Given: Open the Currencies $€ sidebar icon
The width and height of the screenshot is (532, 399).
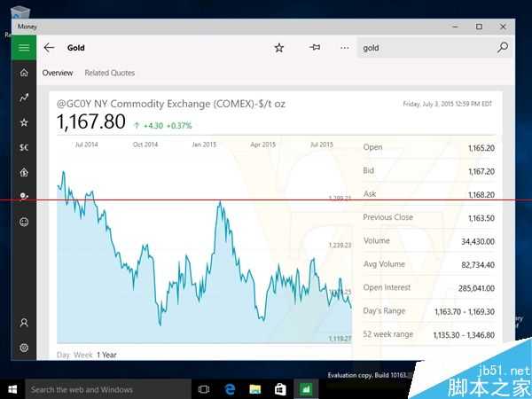Looking at the screenshot, I should point(24,147).
